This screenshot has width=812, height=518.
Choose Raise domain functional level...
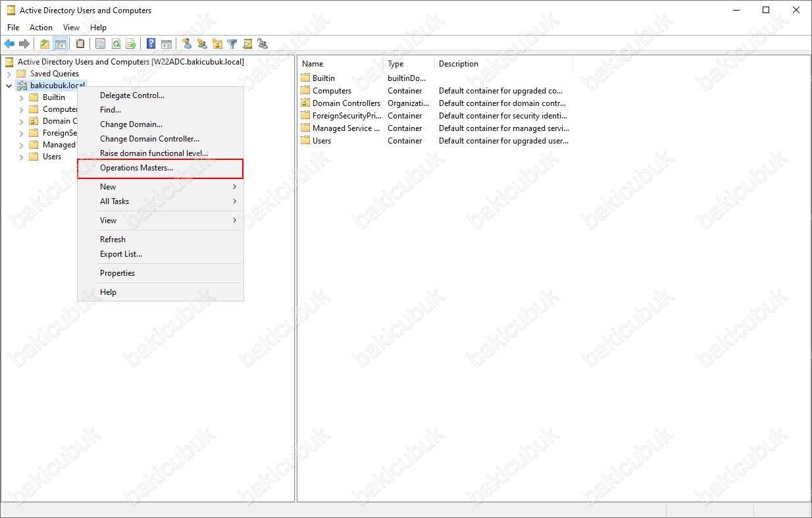point(161,153)
